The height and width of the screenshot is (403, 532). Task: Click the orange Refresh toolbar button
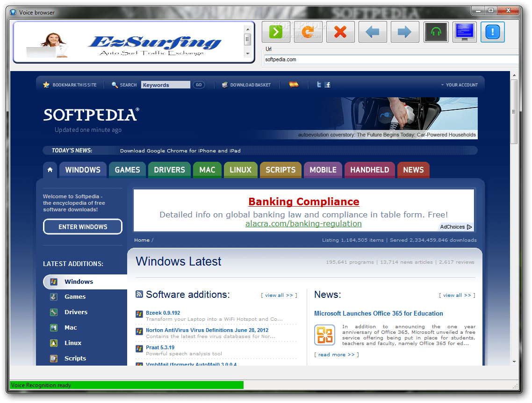308,32
